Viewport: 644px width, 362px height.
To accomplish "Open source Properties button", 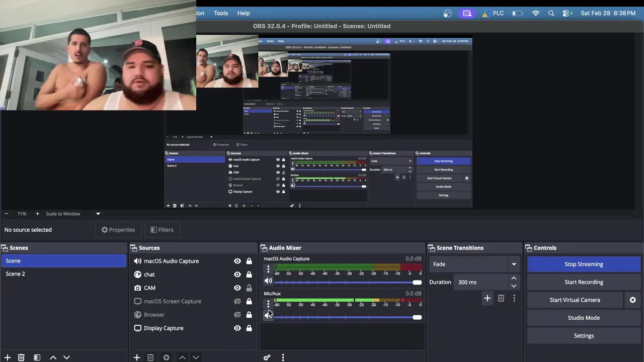I will 118,230.
